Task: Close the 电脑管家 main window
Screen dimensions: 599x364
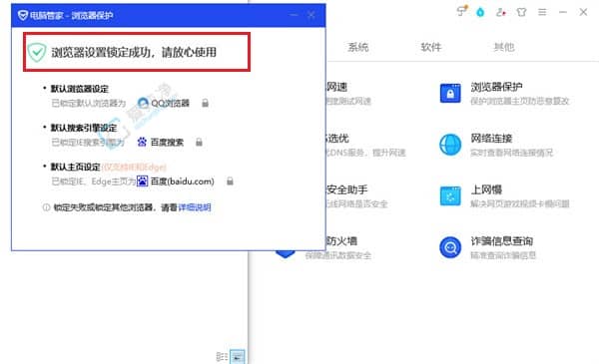Action: coord(583,12)
